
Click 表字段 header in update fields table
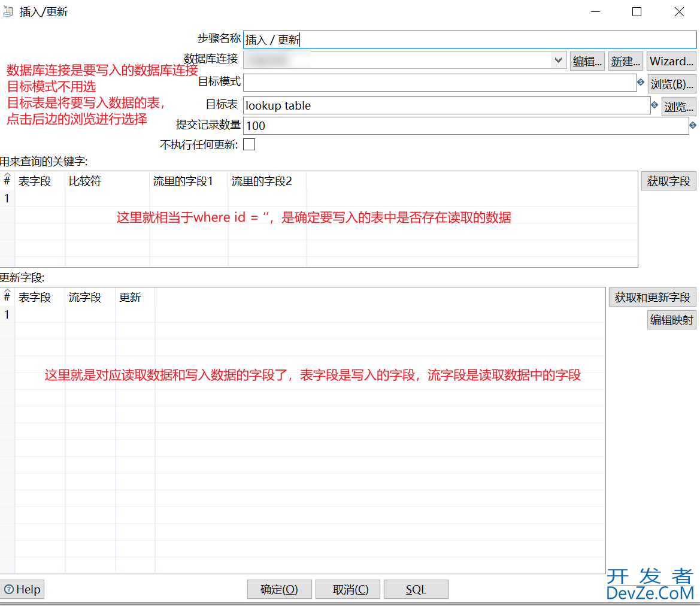(x=40, y=297)
